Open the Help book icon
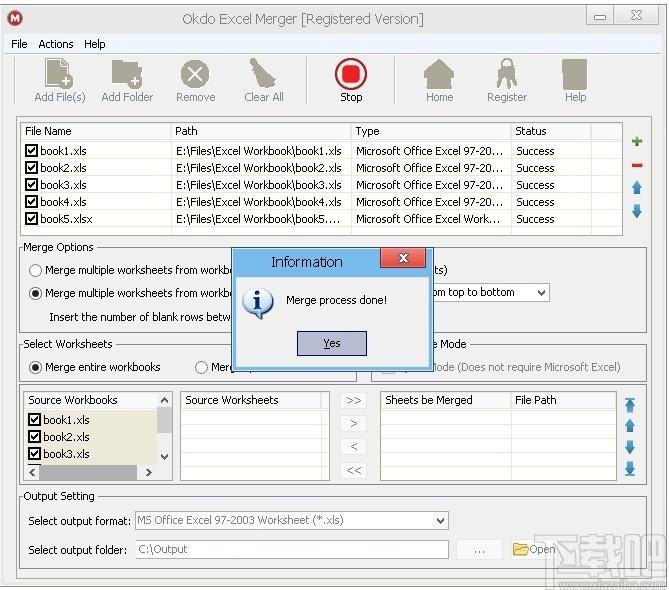 575,76
